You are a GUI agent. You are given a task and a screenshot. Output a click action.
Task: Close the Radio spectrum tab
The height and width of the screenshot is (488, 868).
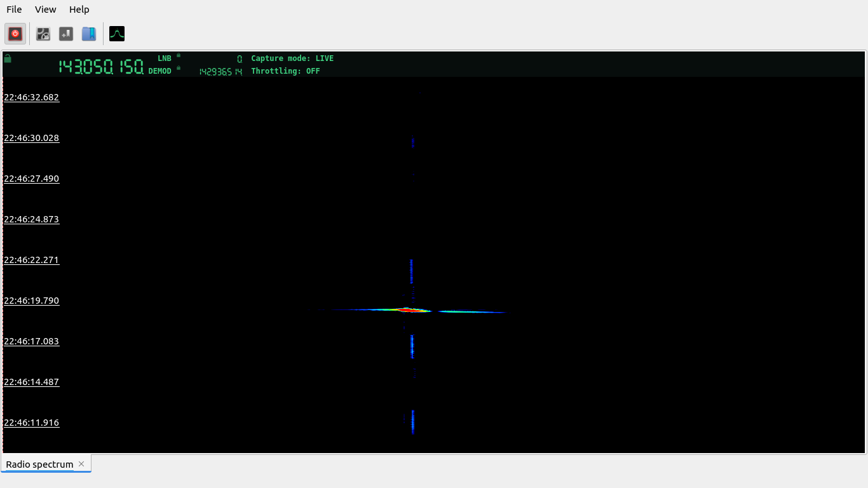tap(81, 464)
